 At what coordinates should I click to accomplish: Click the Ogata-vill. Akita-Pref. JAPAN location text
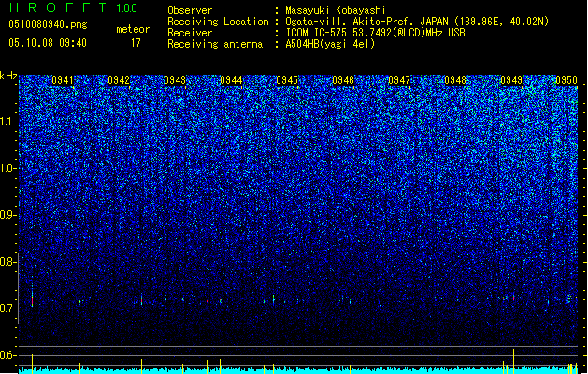[417, 22]
